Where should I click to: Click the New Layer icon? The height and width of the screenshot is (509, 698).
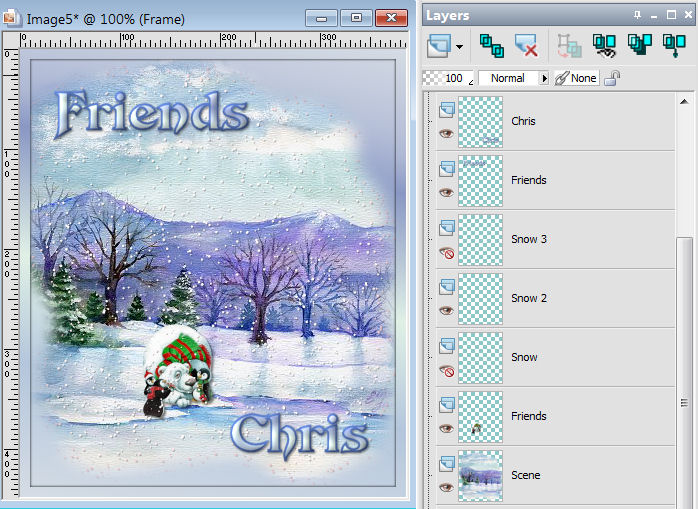[440, 45]
